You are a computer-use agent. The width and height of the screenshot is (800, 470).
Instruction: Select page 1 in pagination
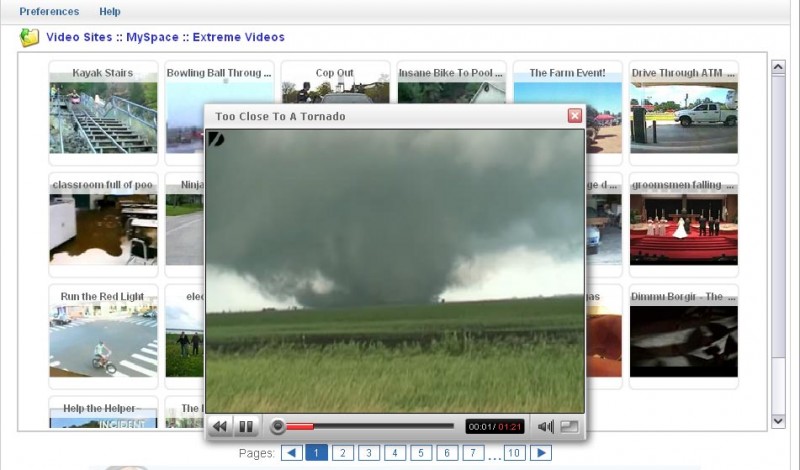coord(316,453)
